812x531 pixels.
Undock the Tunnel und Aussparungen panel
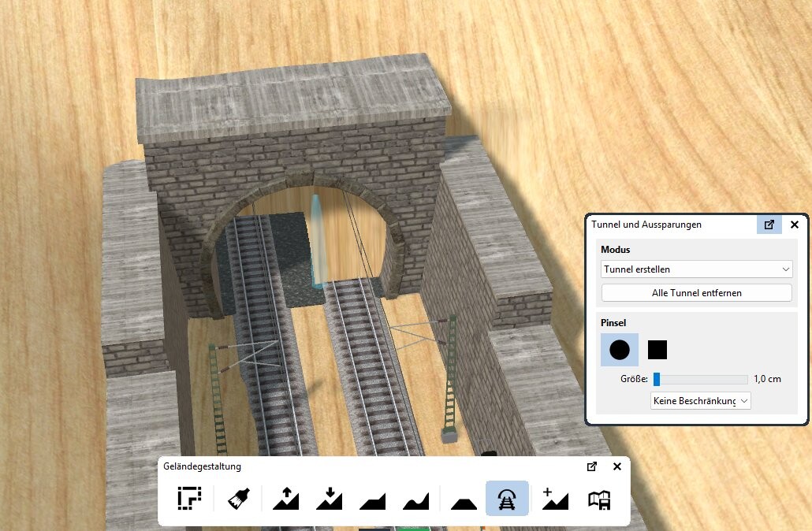click(x=769, y=225)
